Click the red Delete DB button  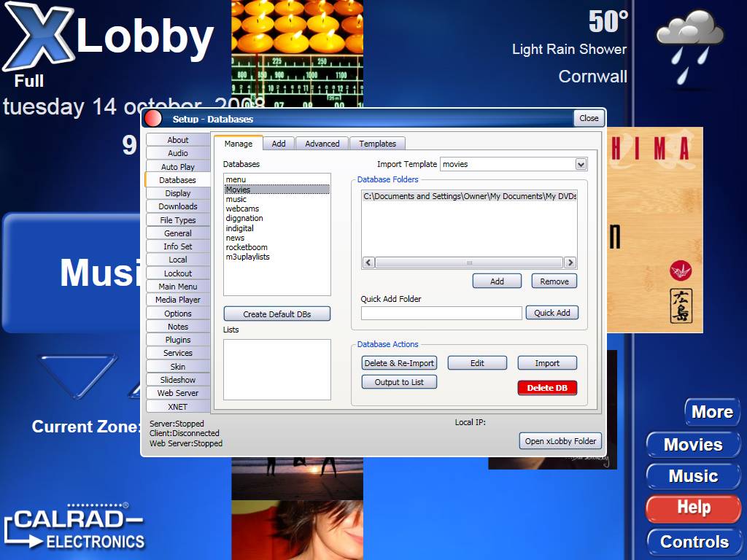click(x=547, y=388)
